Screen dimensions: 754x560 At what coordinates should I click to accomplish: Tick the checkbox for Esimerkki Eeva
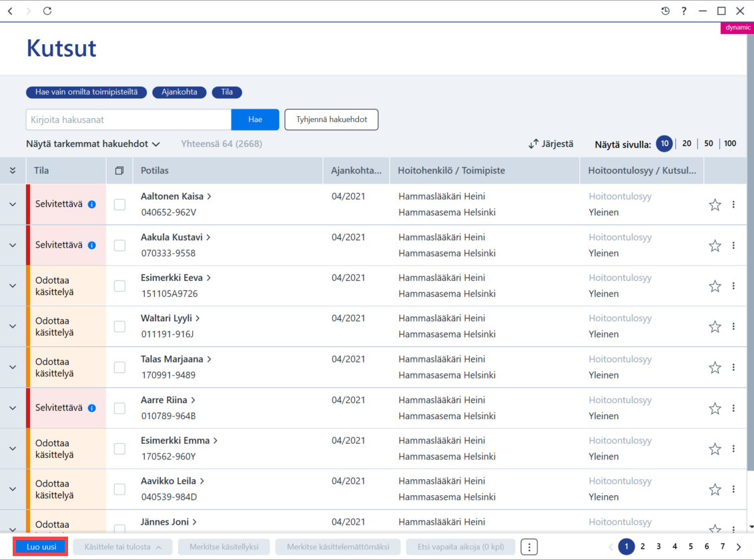(x=119, y=286)
